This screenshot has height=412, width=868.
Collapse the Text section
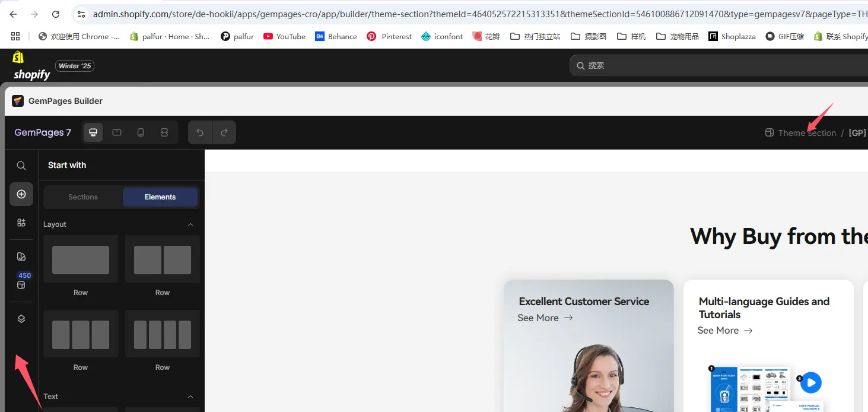(x=190, y=397)
